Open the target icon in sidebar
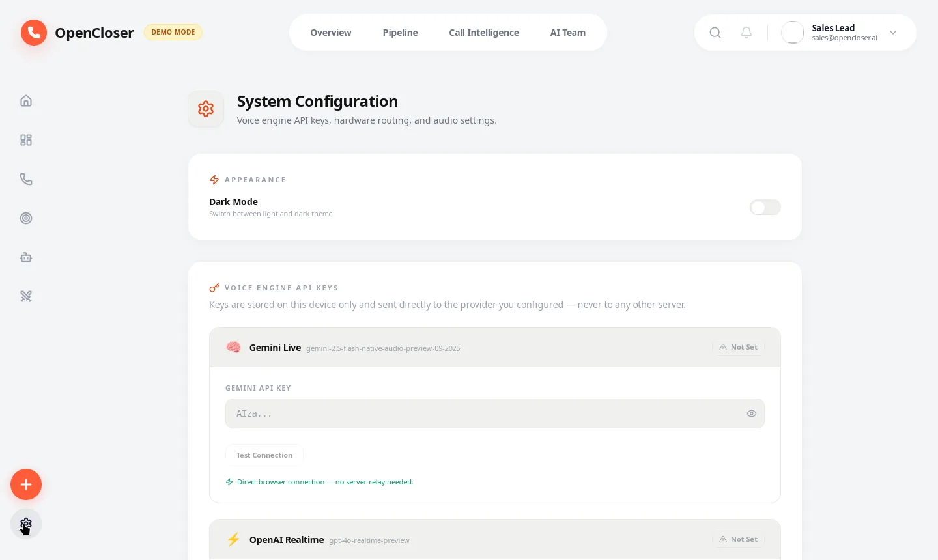The height and width of the screenshot is (560, 938). coord(26,218)
